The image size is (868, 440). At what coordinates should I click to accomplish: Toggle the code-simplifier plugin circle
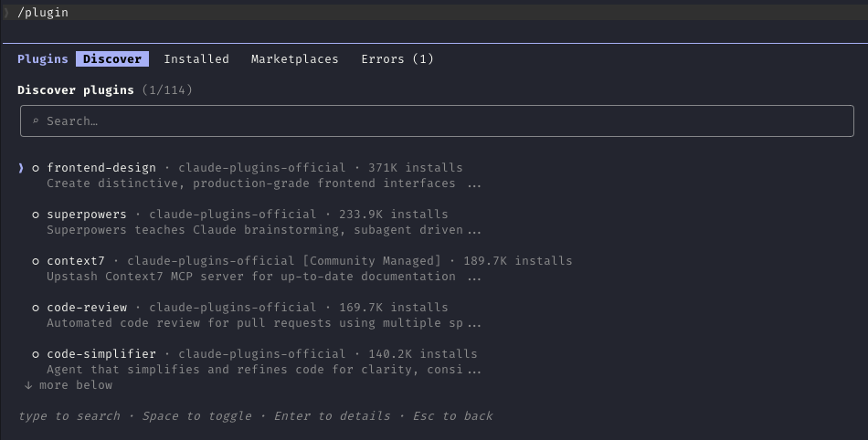[36, 354]
